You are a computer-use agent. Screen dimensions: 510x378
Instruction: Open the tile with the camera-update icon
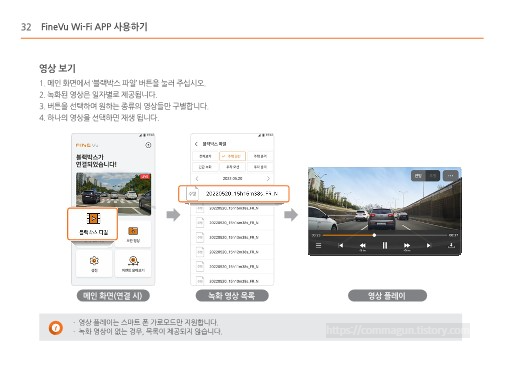133,263
